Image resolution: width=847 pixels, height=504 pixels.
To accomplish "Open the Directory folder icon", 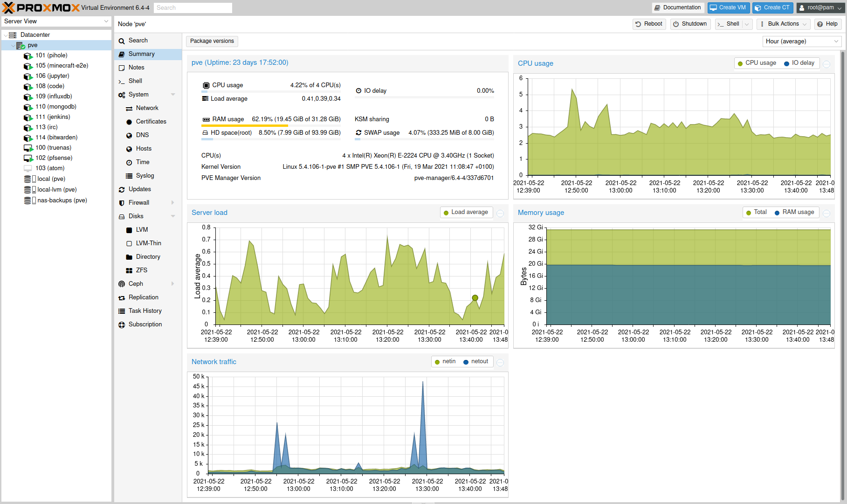I will tap(129, 257).
